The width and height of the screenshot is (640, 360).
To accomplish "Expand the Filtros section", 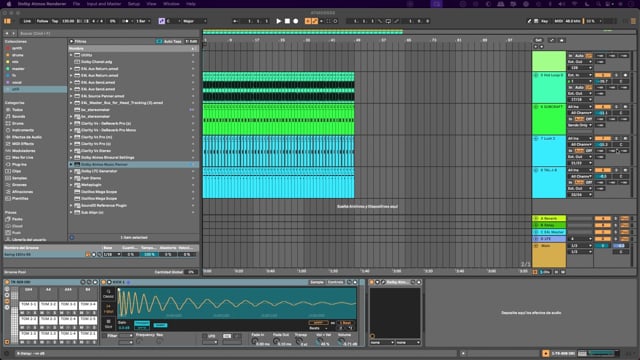I will 71,41.
